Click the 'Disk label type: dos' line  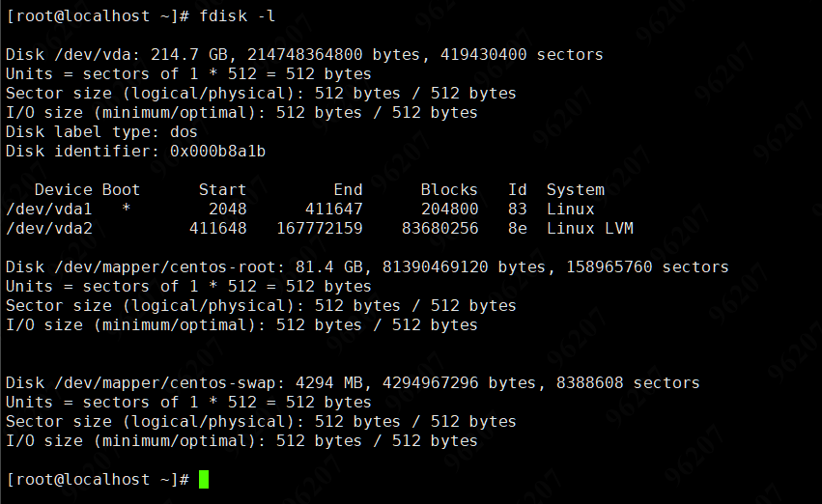pyautogui.click(x=101, y=132)
